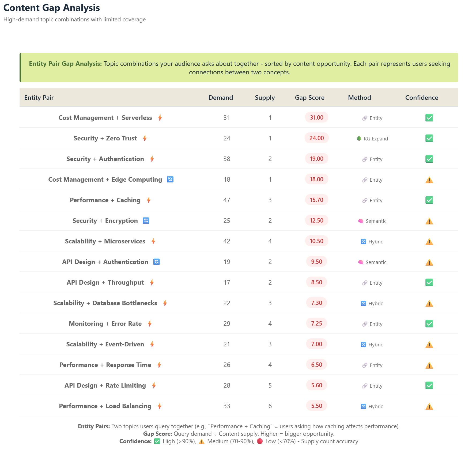This screenshot has width=476, height=455.
Task: Select the Entity method icon for Security + Authentication
Action: pos(364,159)
